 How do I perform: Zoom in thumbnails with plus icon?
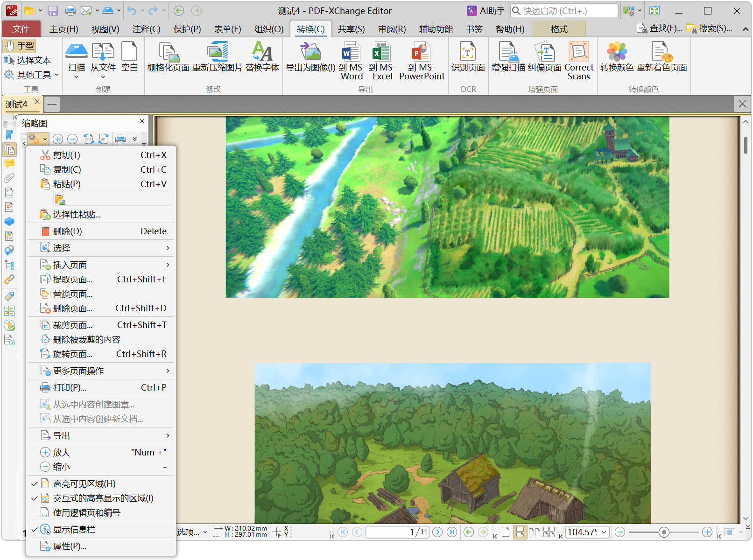point(58,139)
